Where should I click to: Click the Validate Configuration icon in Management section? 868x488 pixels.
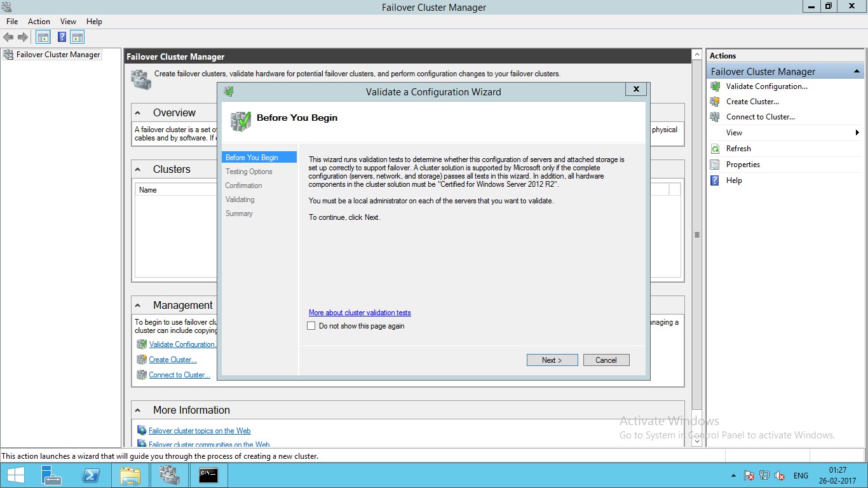142,344
